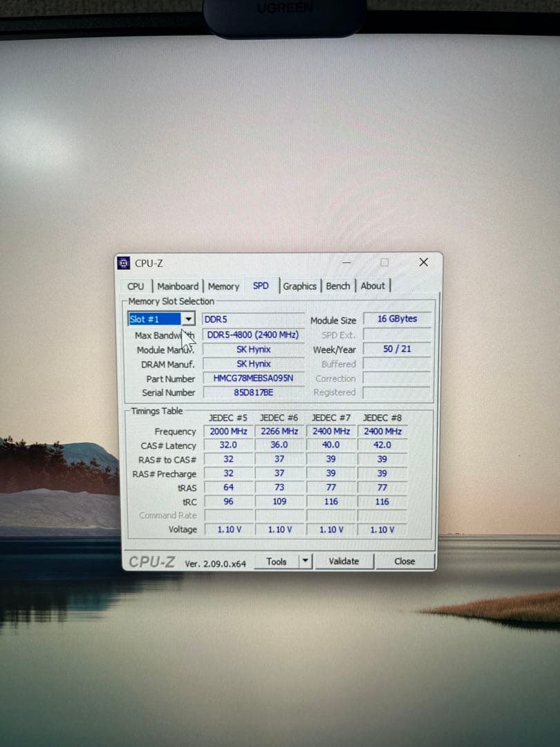Switch to the Bench tab

(x=338, y=286)
